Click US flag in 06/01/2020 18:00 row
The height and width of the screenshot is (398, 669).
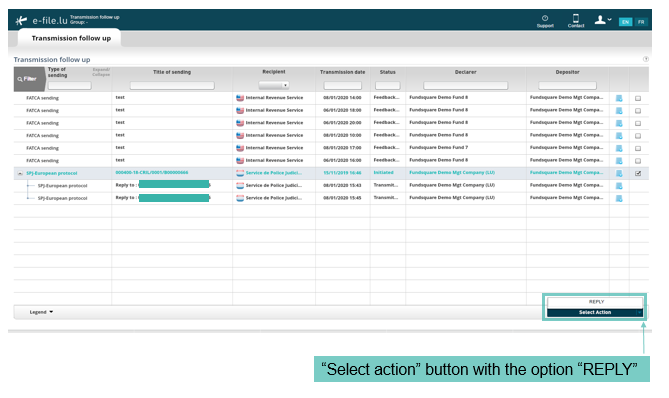coord(240,110)
